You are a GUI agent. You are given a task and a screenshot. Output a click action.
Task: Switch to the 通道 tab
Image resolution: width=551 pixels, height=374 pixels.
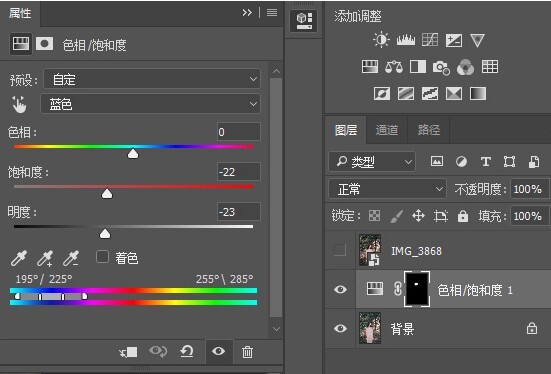[x=387, y=130]
